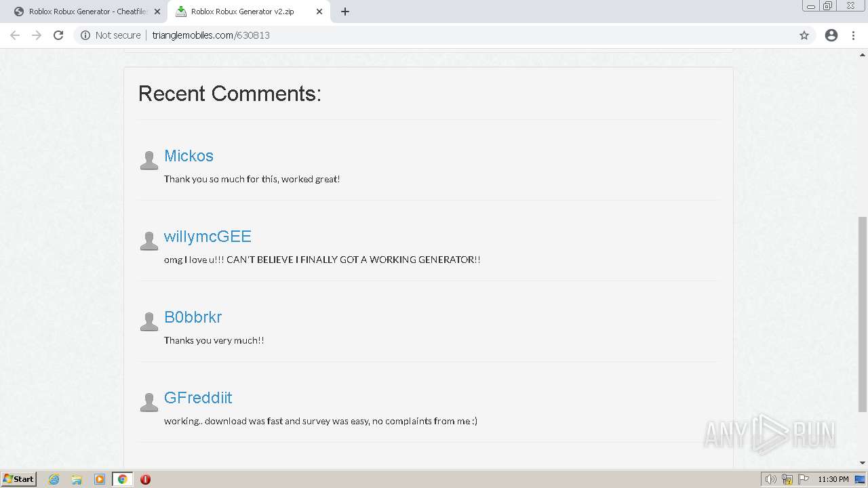Close the Cheatfiles tab

point(157,12)
